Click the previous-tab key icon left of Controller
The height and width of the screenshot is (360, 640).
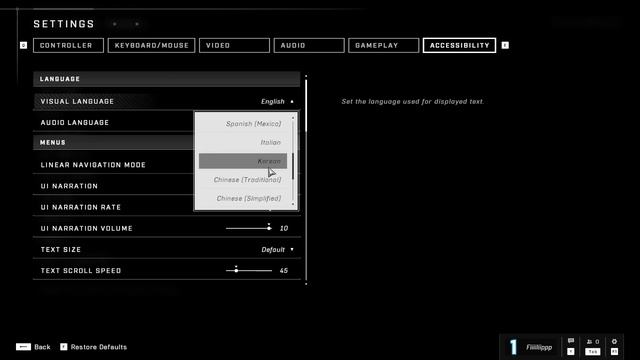(23, 45)
